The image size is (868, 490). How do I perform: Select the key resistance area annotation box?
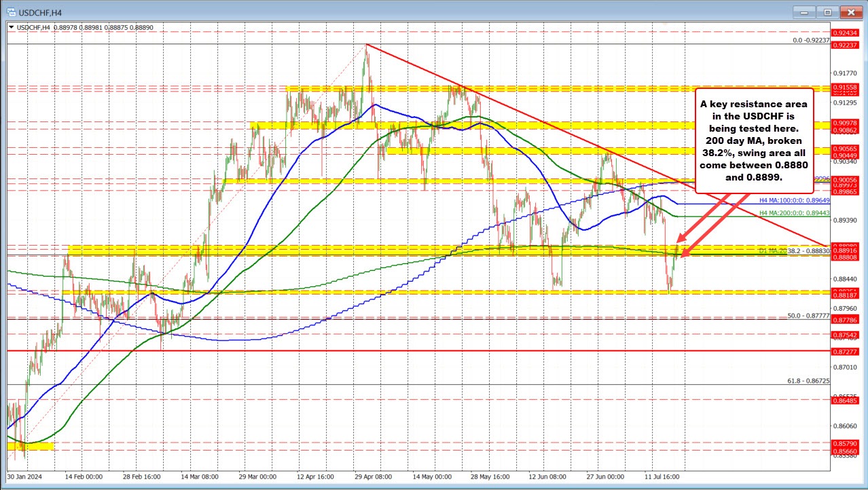click(x=754, y=140)
